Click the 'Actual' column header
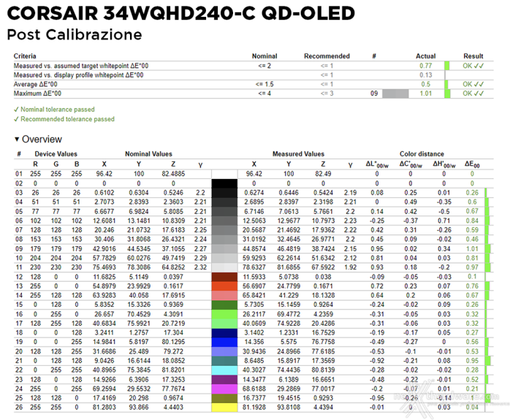 coord(425,56)
